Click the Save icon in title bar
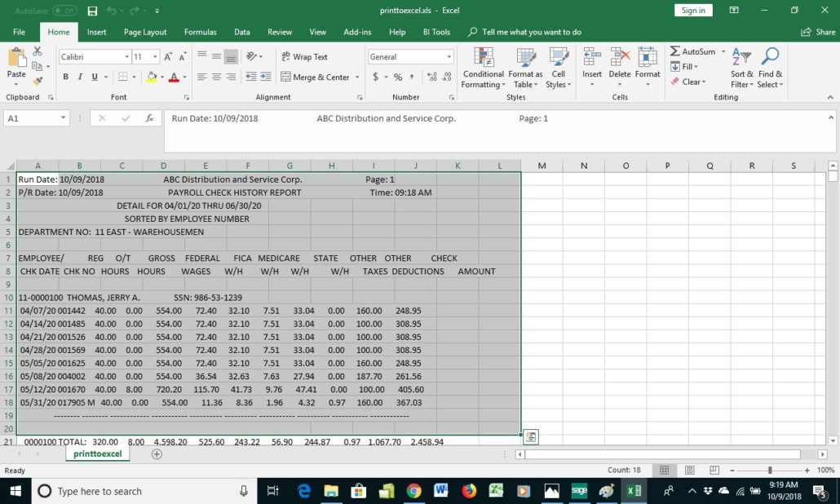 (x=92, y=11)
